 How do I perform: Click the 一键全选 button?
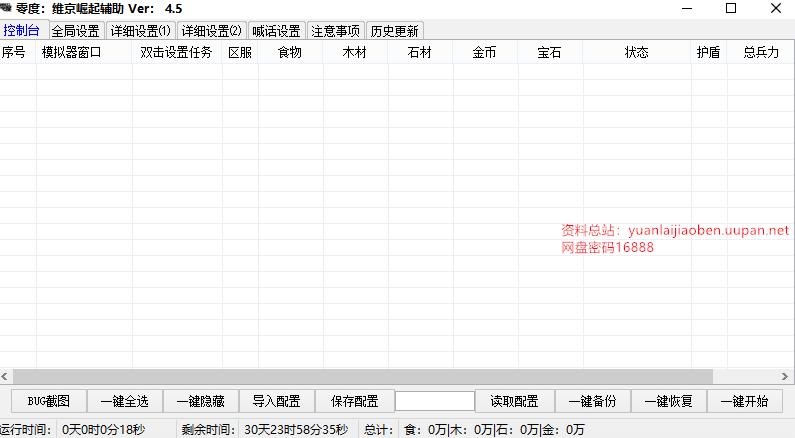pyautogui.click(x=125, y=402)
